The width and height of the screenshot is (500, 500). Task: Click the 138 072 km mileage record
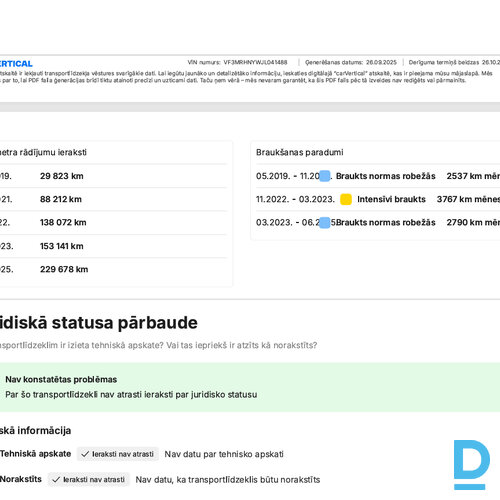tap(63, 222)
